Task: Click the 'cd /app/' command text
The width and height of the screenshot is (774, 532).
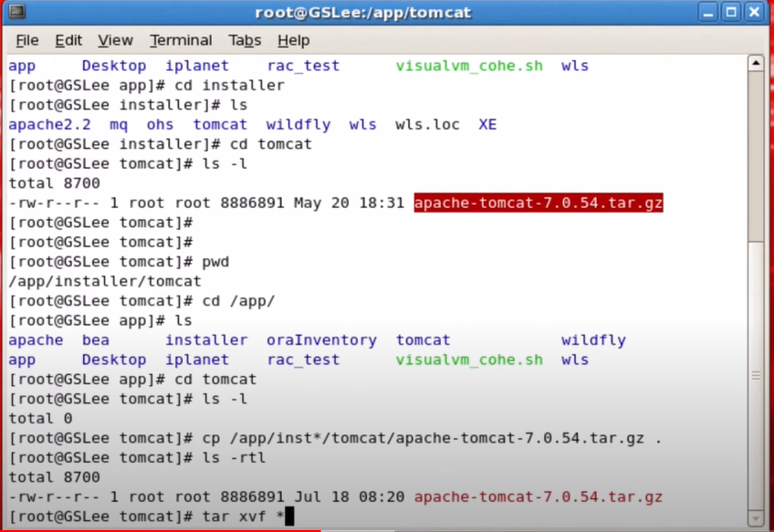Action: [x=238, y=301]
